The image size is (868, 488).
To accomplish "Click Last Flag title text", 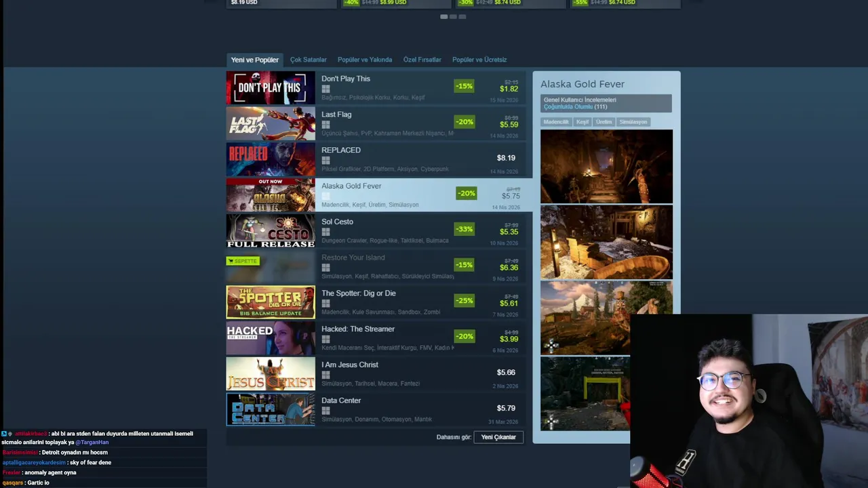I will (336, 115).
